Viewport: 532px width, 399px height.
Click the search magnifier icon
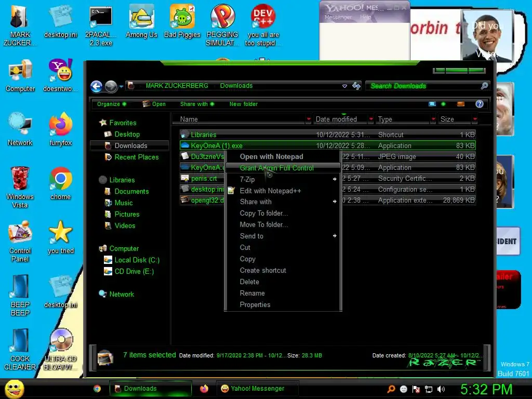tap(485, 86)
